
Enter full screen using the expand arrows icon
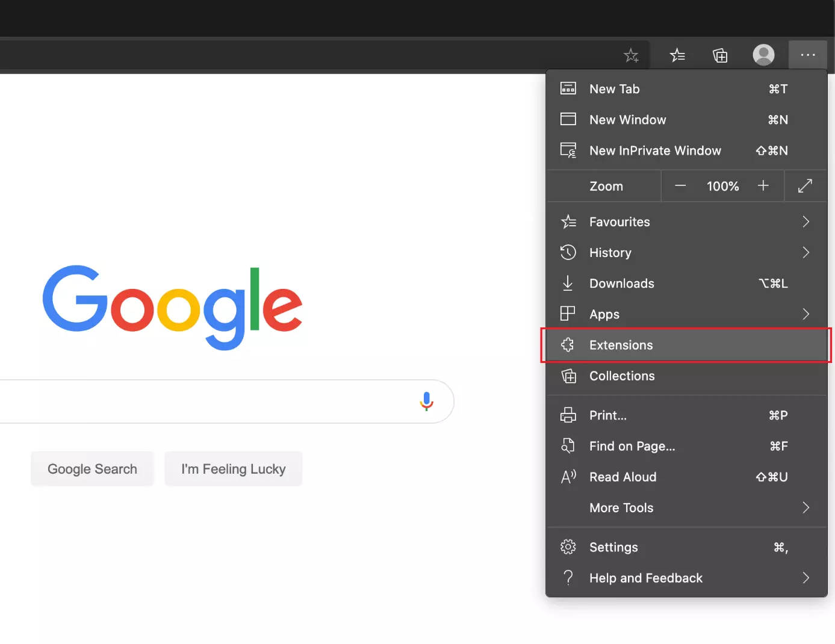(805, 186)
